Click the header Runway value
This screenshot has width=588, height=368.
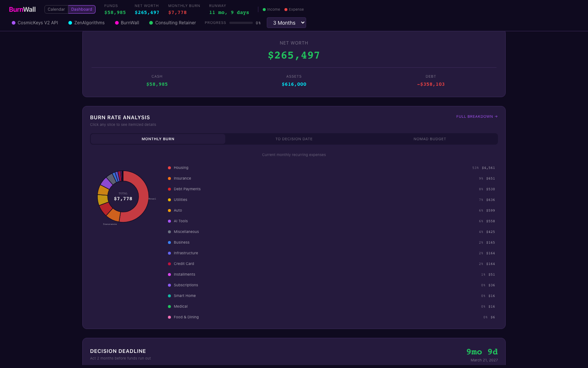coord(229,13)
